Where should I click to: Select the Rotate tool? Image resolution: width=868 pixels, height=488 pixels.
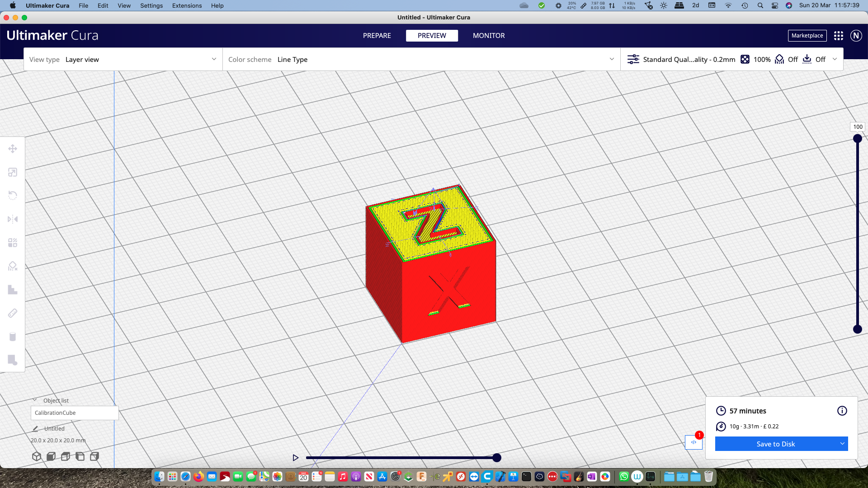tap(13, 195)
